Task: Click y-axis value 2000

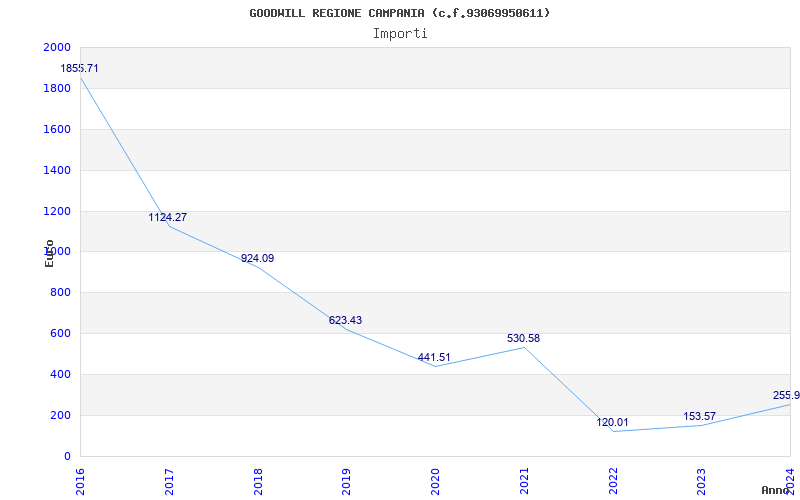Action: tap(57, 47)
